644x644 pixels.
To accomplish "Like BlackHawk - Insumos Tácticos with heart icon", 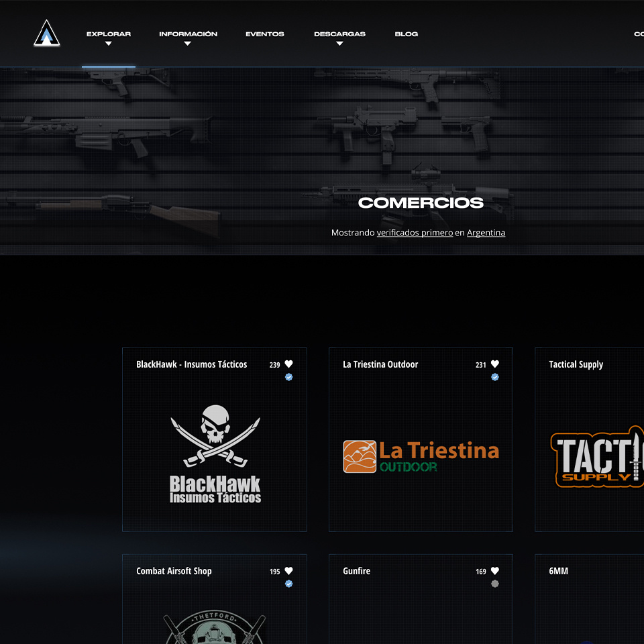I will [x=288, y=364].
